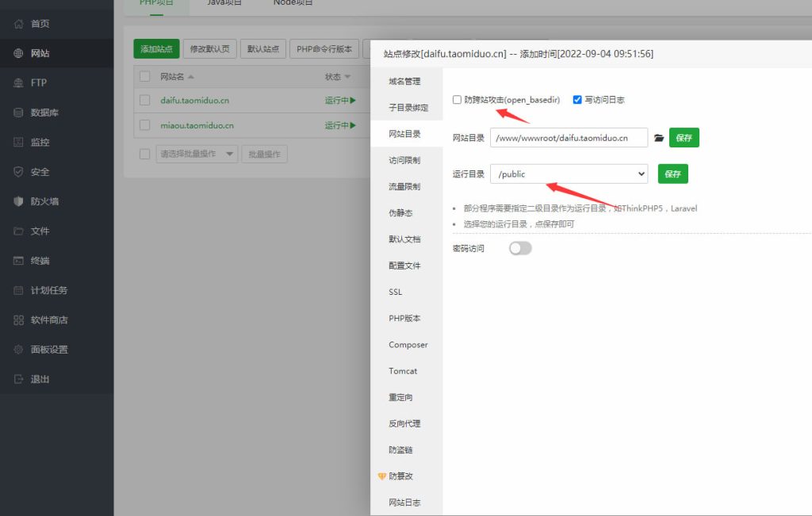
Task: Toggle the 密码访问 switch
Action: click(520, 248)
